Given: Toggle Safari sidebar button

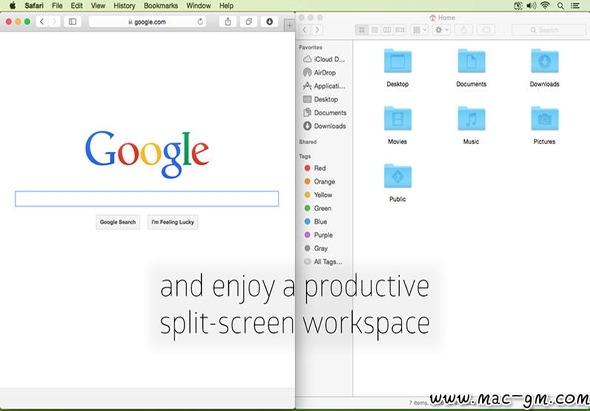Looking at the screenshot, I should click(x=73, y=22).
